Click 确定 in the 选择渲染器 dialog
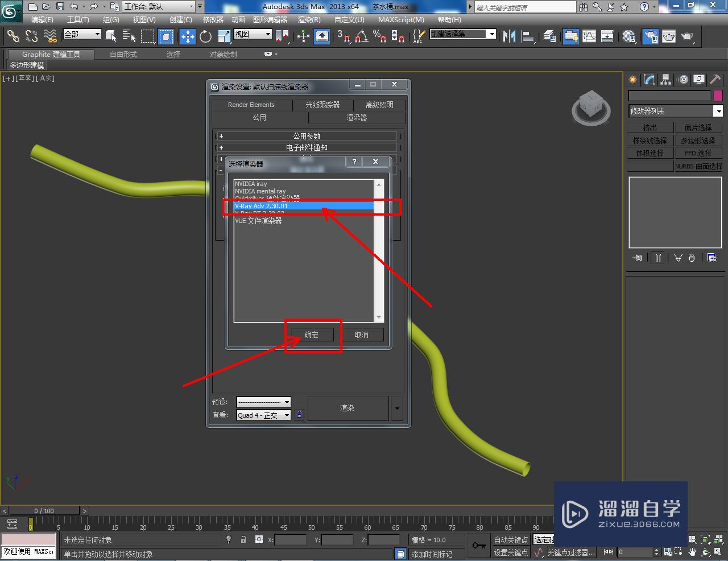Screen dimensions: 728x561 [312, 335]
